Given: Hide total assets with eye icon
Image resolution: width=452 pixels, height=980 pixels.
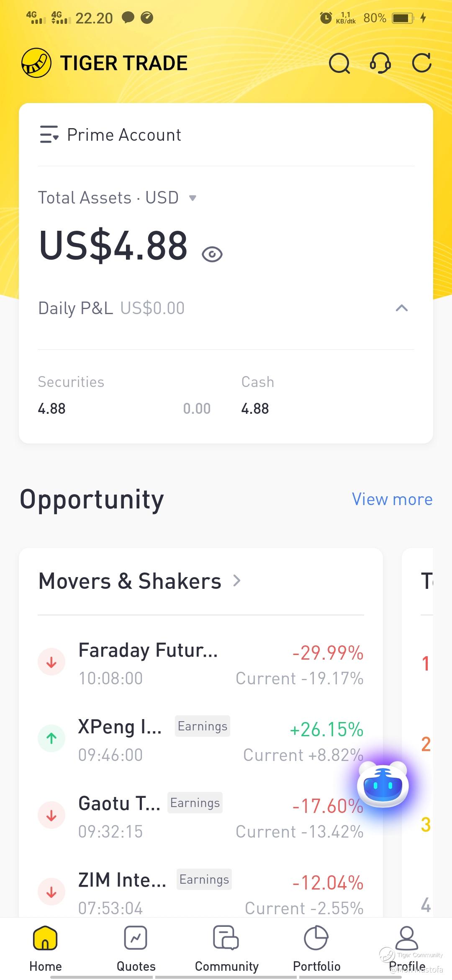Looking at the screenshot, I should (212, 254).
